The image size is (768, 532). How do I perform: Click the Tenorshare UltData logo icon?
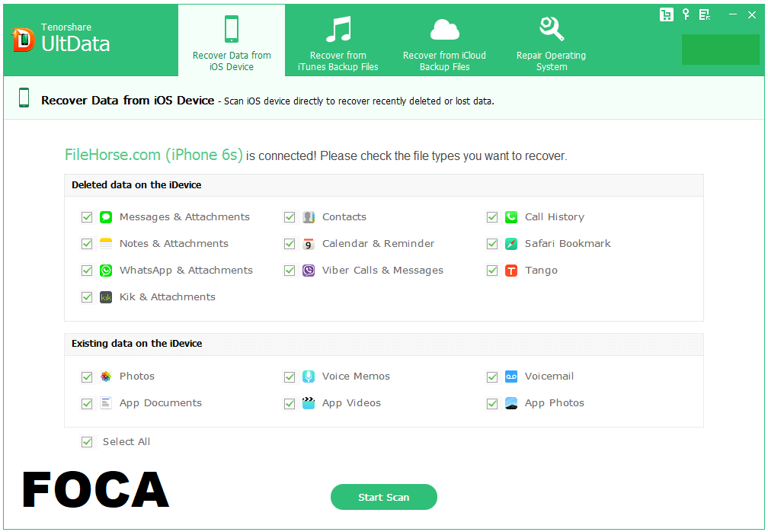coord(23,40)
